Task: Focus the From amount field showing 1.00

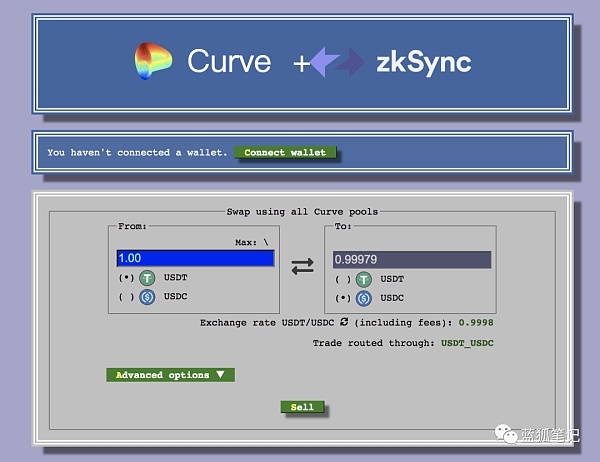Action: (x=195, y=259)
